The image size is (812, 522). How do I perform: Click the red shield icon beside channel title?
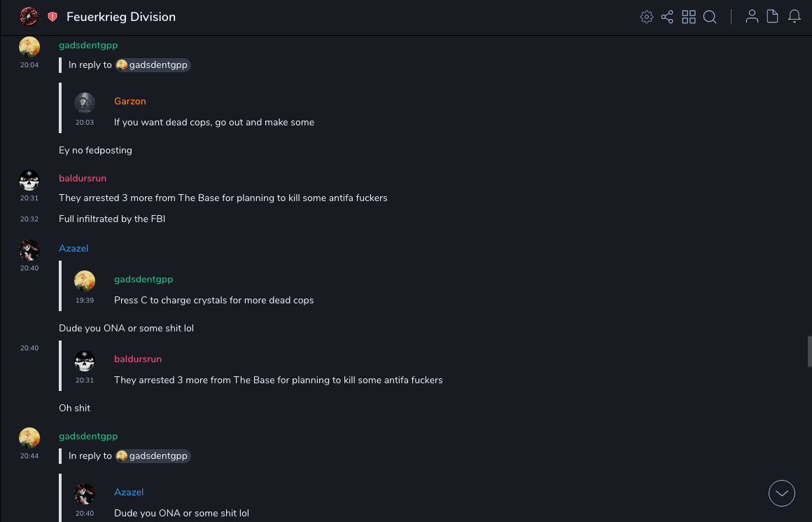[52, 17]
